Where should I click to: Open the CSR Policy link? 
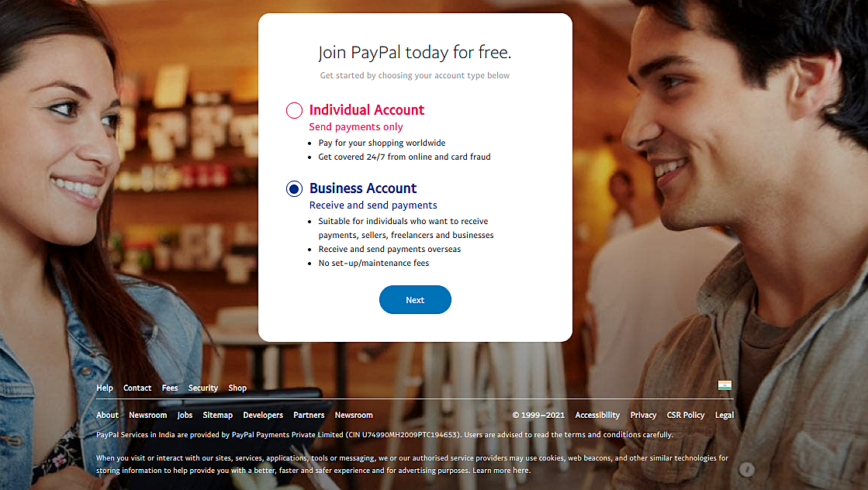685,415
